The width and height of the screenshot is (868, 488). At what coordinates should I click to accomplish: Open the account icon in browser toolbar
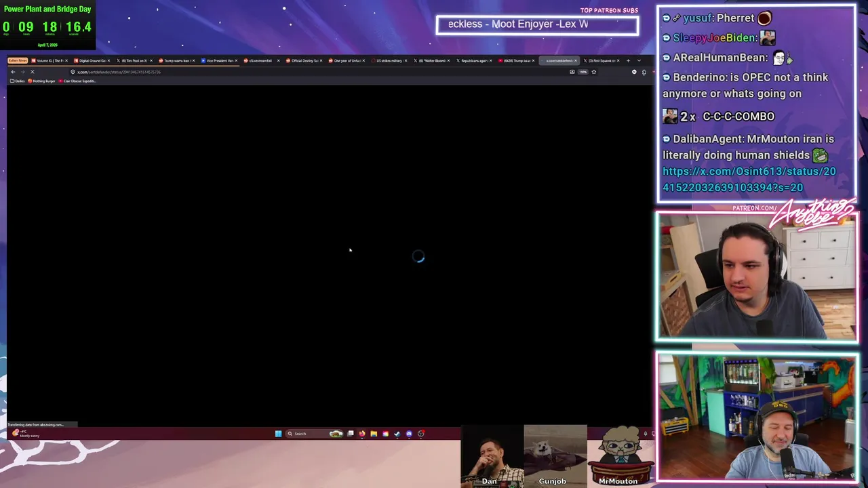(634, 72)
